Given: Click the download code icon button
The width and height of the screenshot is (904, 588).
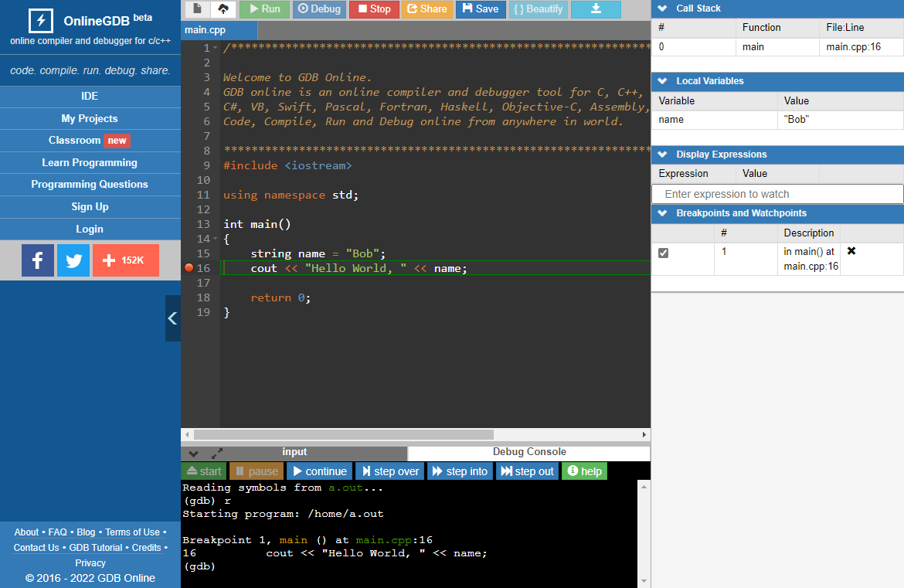Looking at the screenshot, I should point(596,9).
